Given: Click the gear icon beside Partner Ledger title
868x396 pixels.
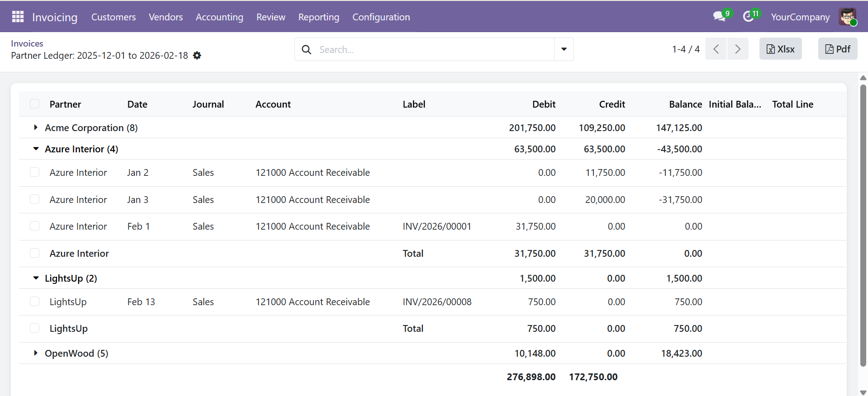Looking at the screenshot, I should click(197, 56).
